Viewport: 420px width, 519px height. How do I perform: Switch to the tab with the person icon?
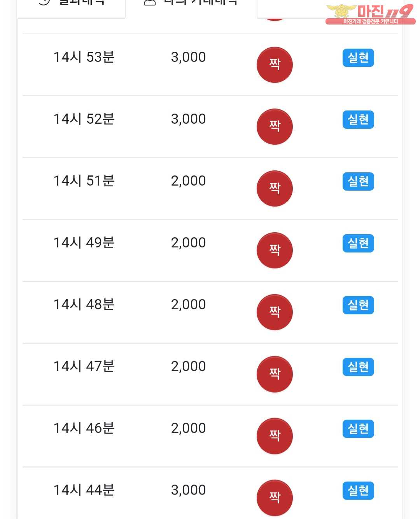[191, 4]
